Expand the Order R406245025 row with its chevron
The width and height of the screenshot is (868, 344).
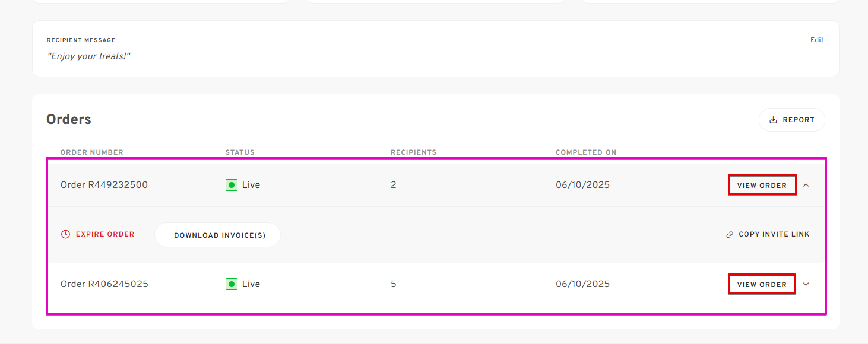(x=806, y=284)
